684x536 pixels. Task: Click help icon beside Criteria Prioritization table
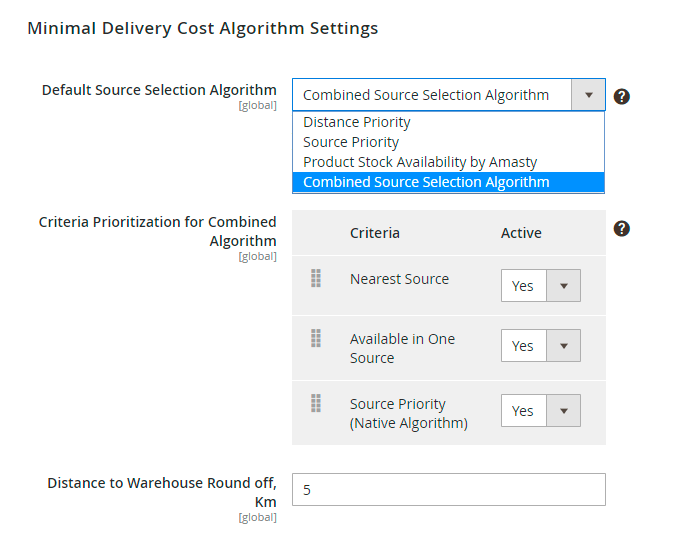pyautogui.click(x=621, y=229)
